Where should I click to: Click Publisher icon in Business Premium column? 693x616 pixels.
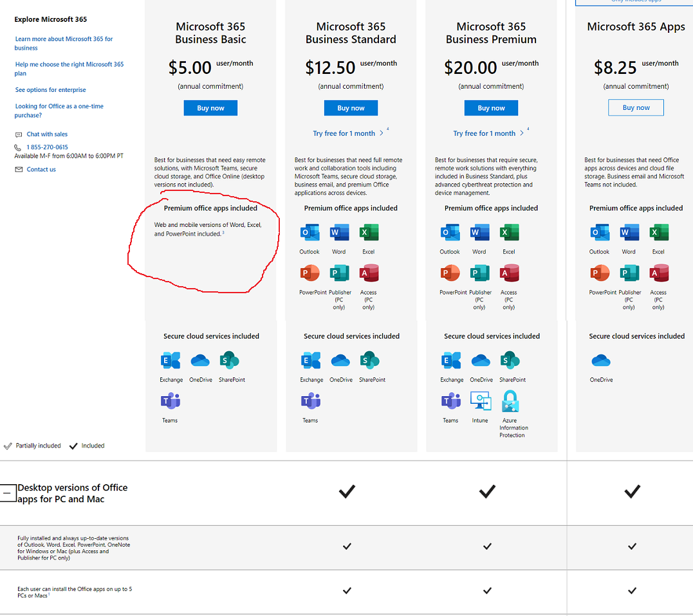(x=479, y=273)
